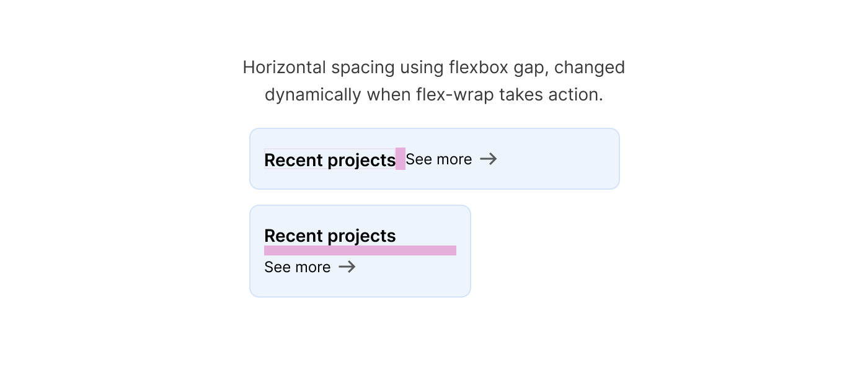868x372 pixels.
Task: Click the word "dynamically" in the second line
Action: [312, 95]
